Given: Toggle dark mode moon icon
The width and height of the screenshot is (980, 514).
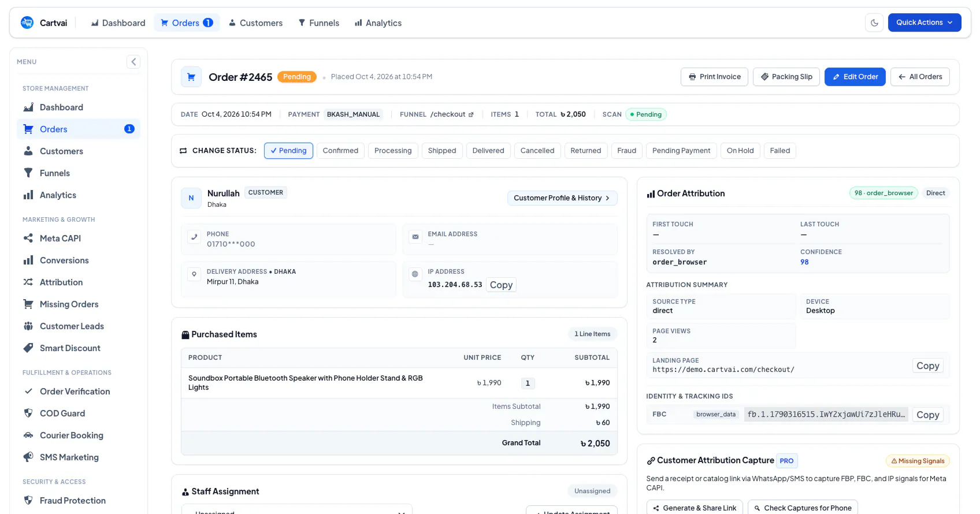Looking at the screenshot, I should 874,23.
